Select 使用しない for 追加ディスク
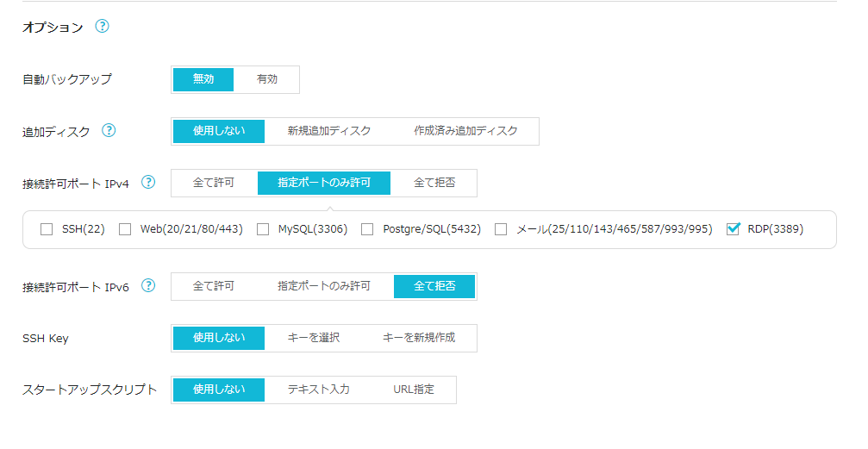Viewport: 868px width, 449px height. (219, 131)
